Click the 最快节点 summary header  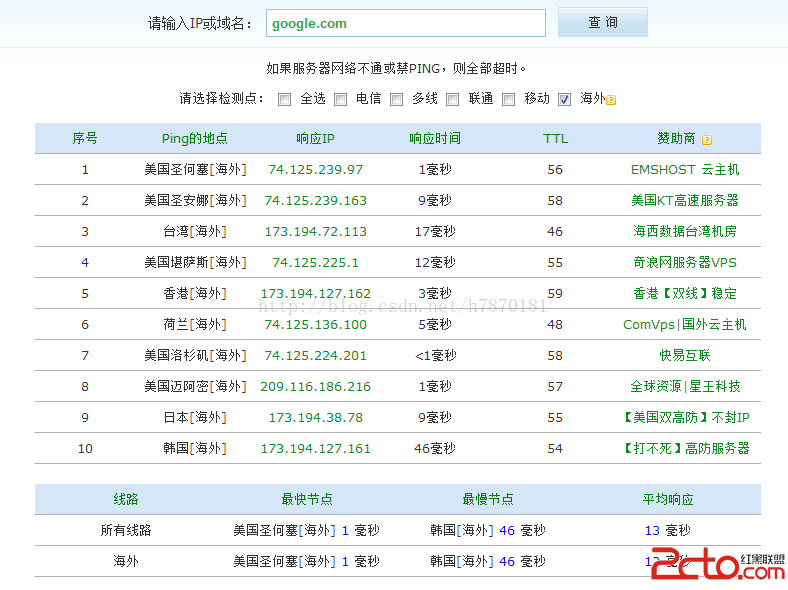coord(307,499)
